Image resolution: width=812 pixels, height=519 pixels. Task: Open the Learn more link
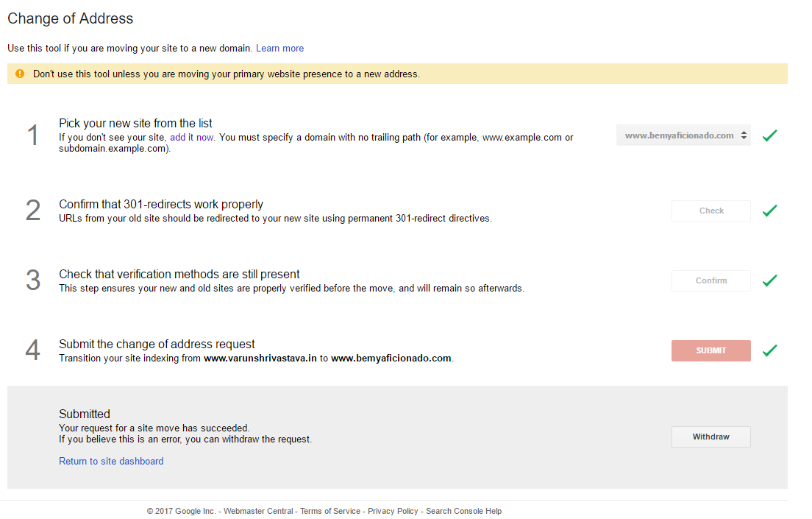pyautogui.click(x=279, y=49)
